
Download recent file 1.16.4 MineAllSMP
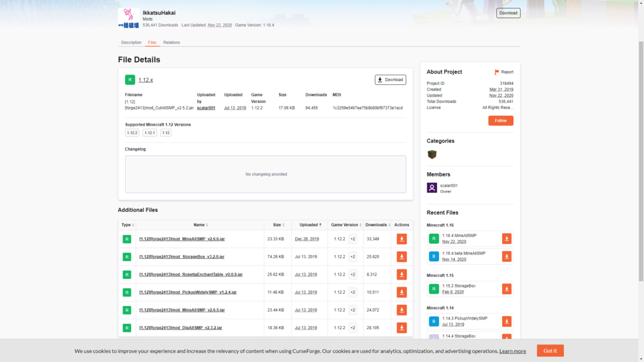pyautogui.click(x=507, y=239)
